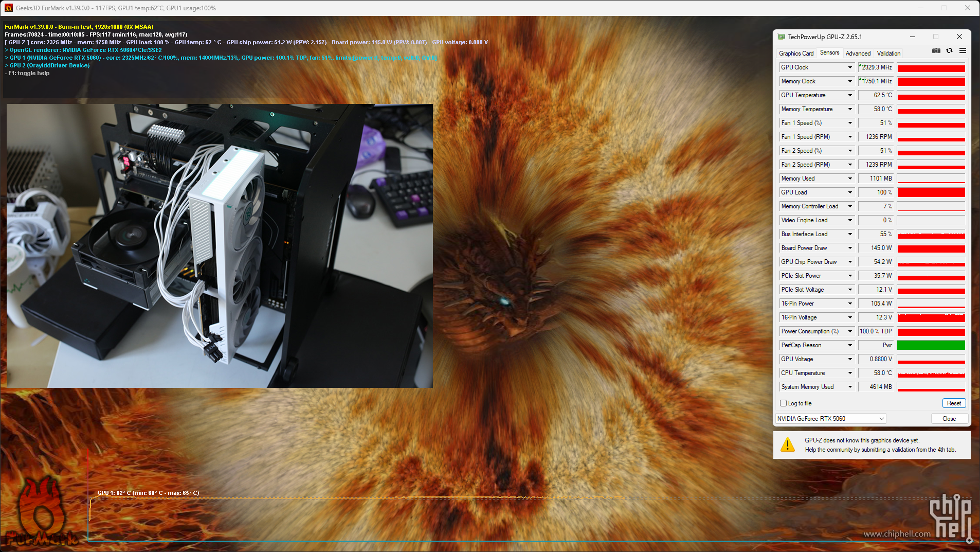980x552 pixels.
Task: Click the 1236 RPM fan 1 value
Action: (876, 137)
